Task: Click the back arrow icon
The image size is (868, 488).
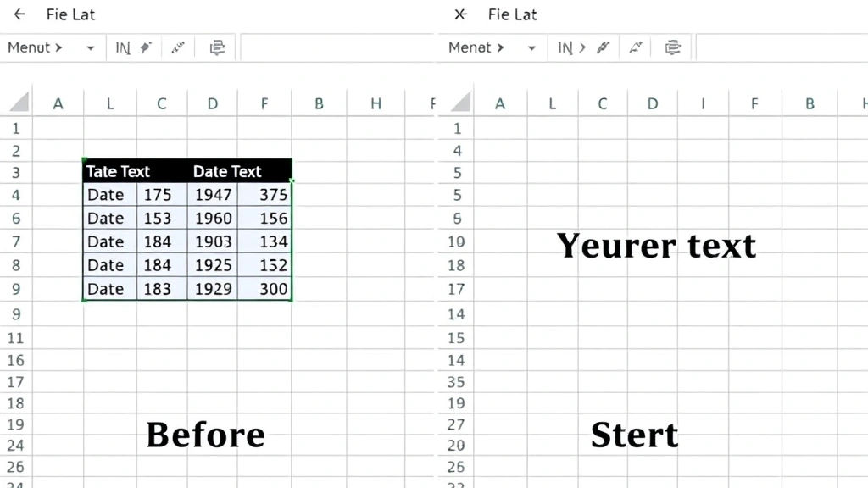Action: [x=19, y=14]
